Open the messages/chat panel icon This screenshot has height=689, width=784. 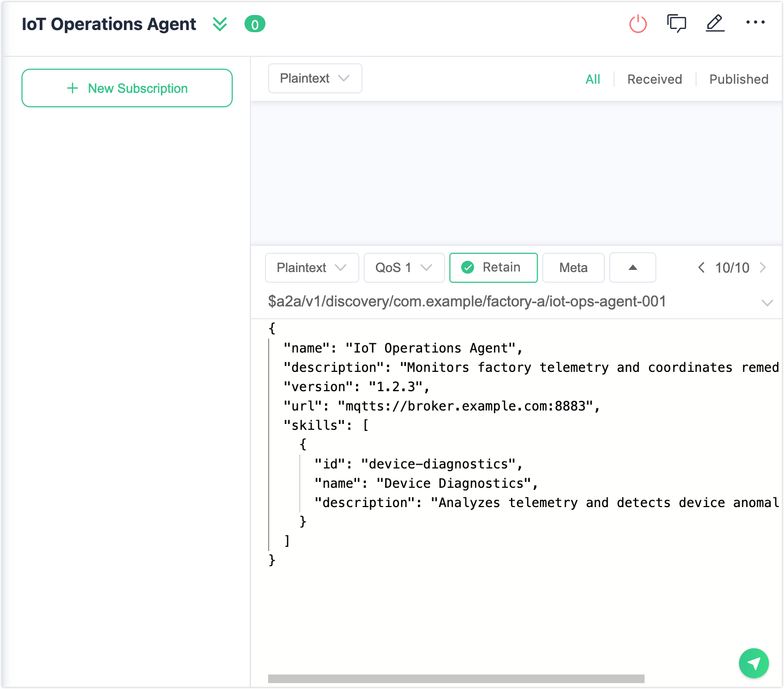coord(676,23)
